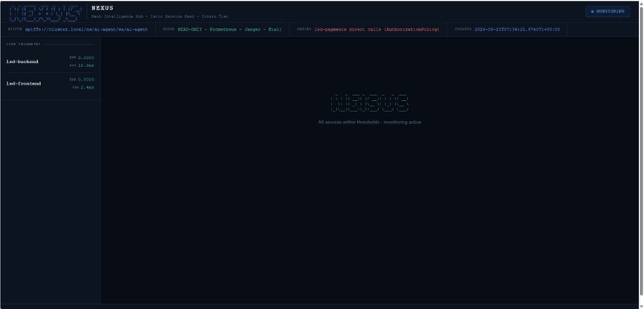Click the scrollbar up arrow
This screenshot has width=644, height=309.
(x=641, y=3)
